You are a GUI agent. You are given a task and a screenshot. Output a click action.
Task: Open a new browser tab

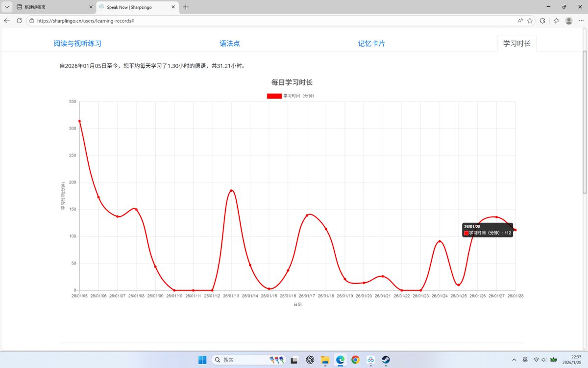click(x=186, y=7)
